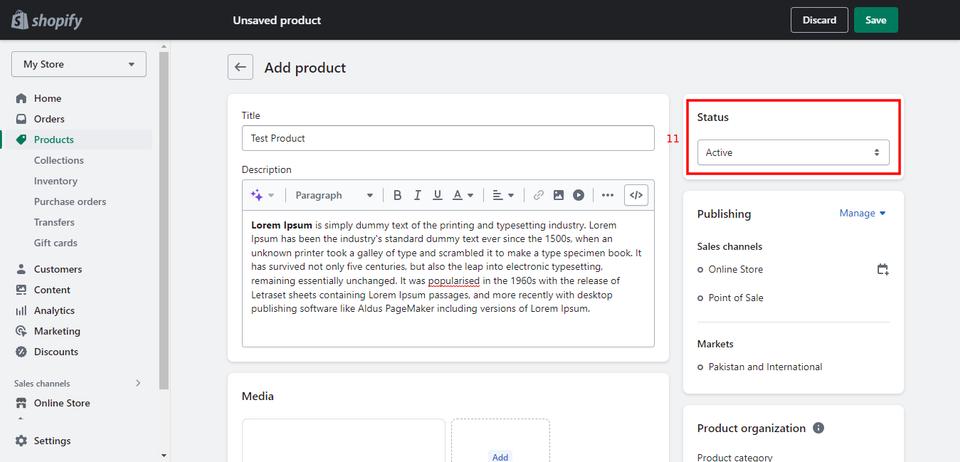Click the Save button
960x462 pixels.
(876, 20)
